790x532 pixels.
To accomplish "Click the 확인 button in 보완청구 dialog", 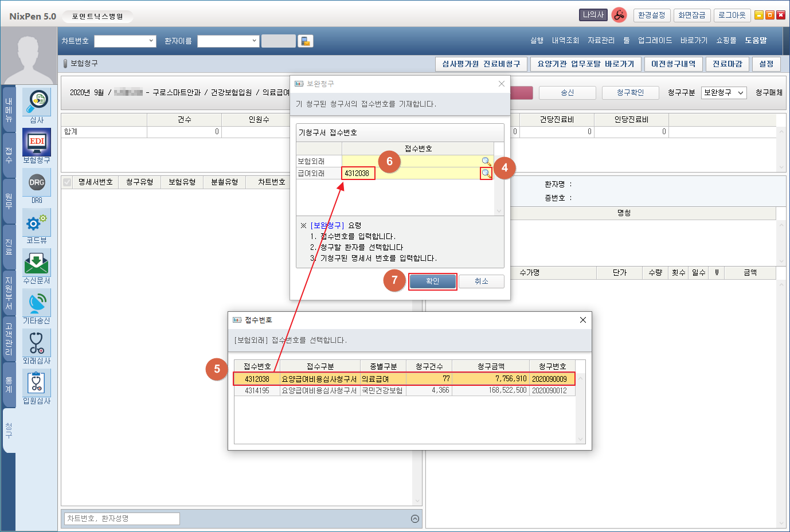I will tap(432, 281).
